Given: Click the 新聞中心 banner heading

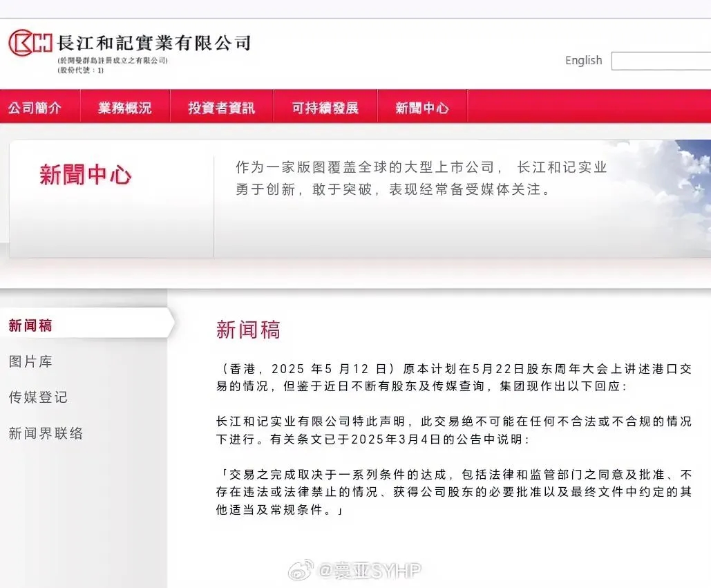Looking at the screenshot, I should click(85, 175).
